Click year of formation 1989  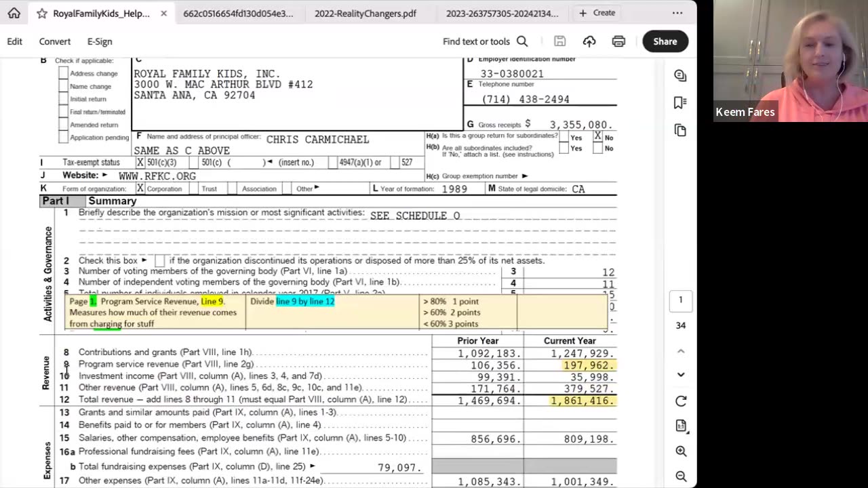click(x=454, y=189)
